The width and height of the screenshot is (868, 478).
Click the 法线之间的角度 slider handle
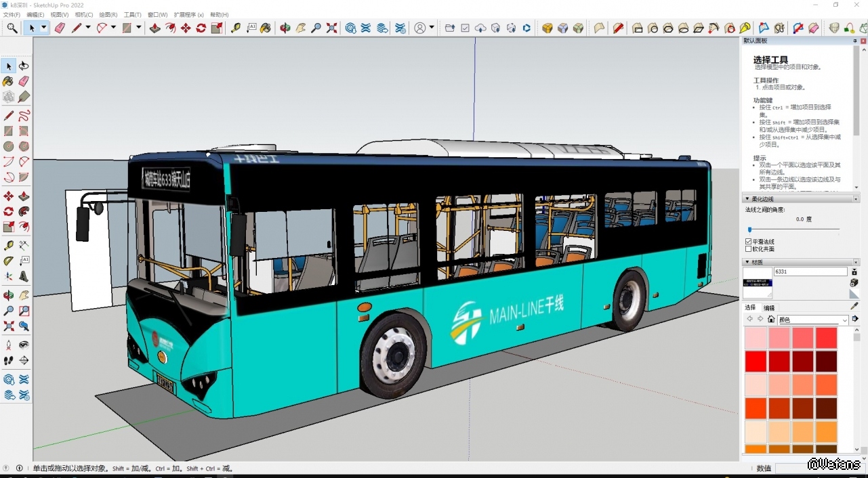pos(749,230)
